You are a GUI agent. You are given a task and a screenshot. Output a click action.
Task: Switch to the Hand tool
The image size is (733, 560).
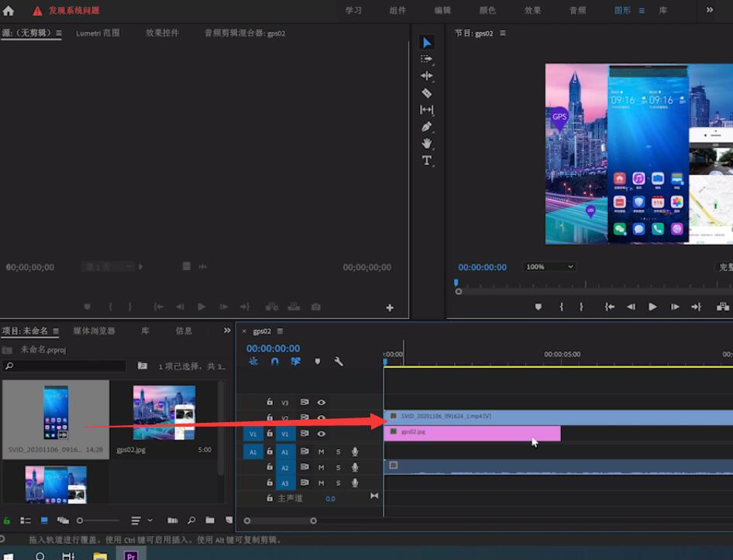coord(426,143)
